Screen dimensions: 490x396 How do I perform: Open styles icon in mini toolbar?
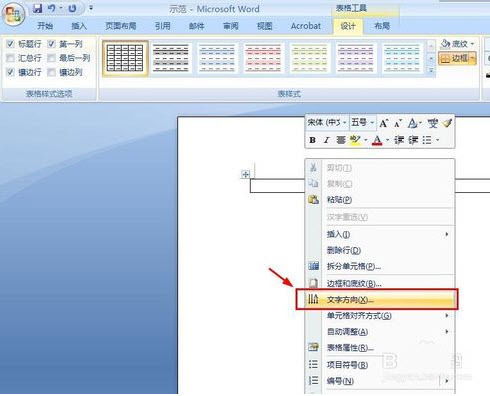[x=413, y=124]
